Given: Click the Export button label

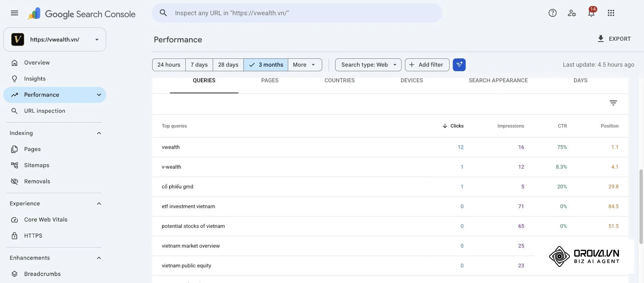Looking at the screenshot, I should pos(620,39).
